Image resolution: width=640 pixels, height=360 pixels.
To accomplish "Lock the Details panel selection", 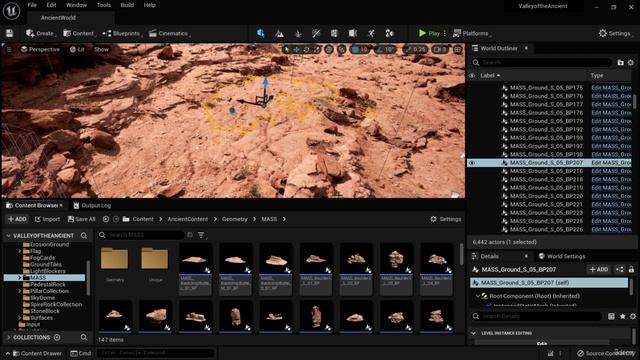I will (631, 269).
